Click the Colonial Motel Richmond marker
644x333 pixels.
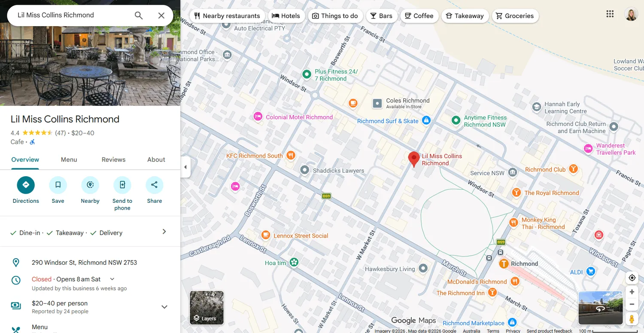tap(258, 116)
